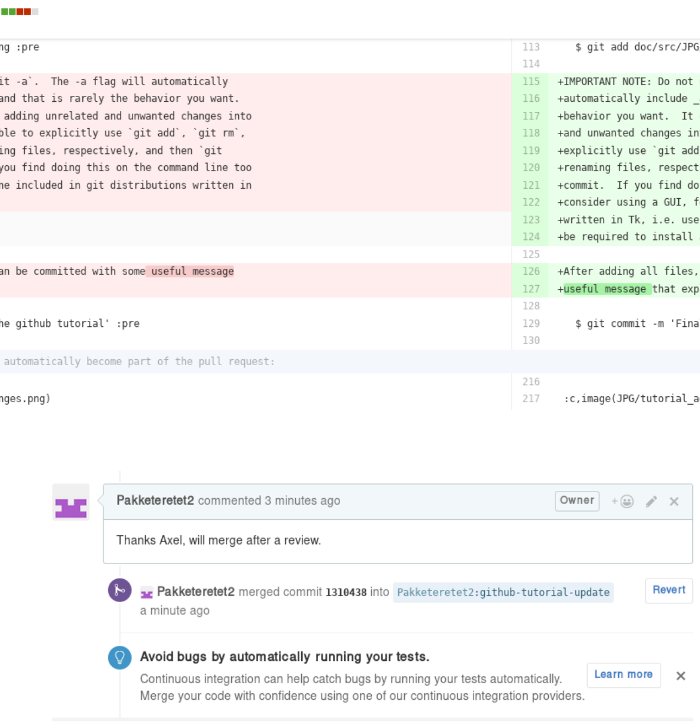The height and width of the screenshot is (728, 700).
Task: Click small avatar beside merged commit author
Action: tap(146, 593)
